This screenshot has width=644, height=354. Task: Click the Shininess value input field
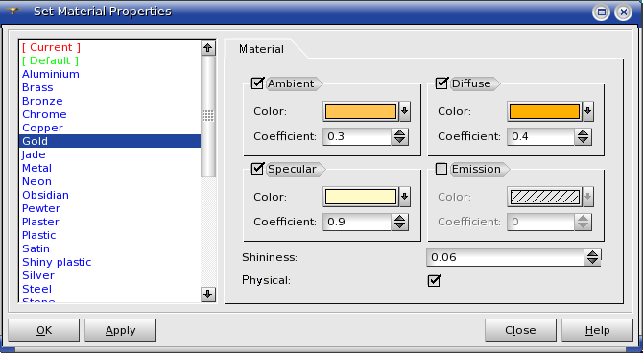point(505,257)
